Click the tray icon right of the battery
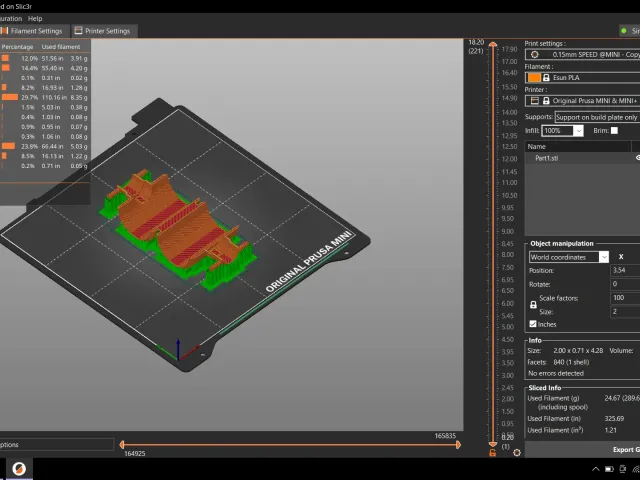This screenshot has width=640, height=480. 623,469
